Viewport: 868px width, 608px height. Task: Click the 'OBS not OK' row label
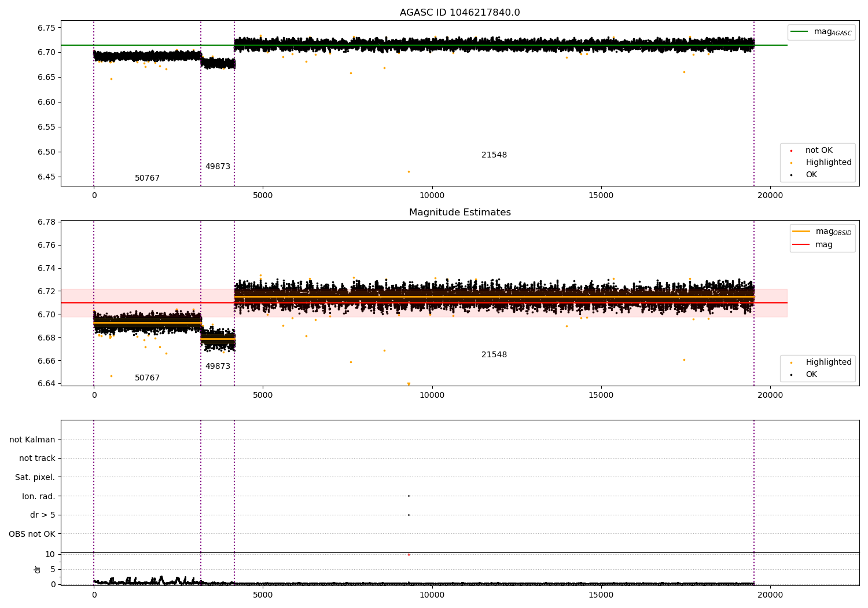(32, 534)
